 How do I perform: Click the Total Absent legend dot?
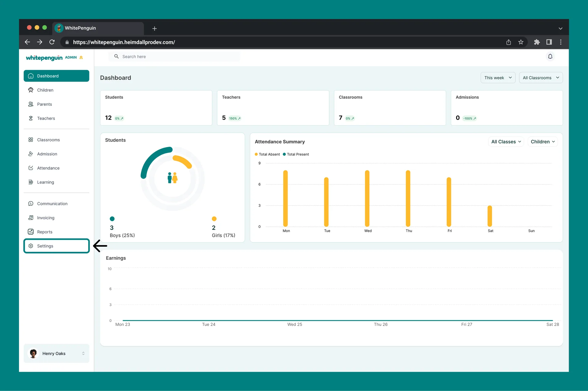(256, 154)
